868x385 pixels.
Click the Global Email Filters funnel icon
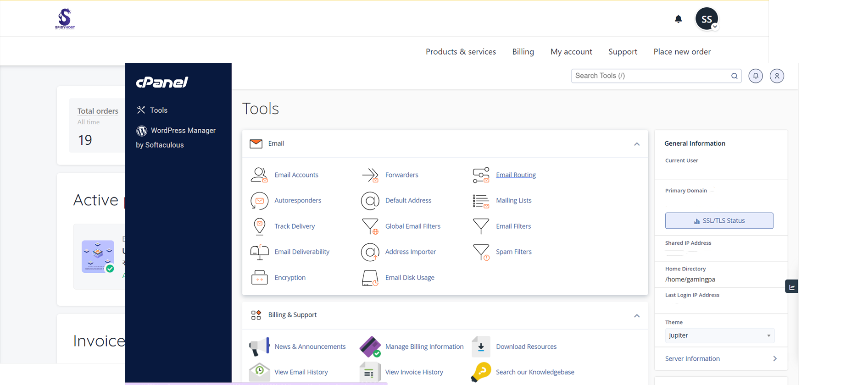tap(370, 226)
